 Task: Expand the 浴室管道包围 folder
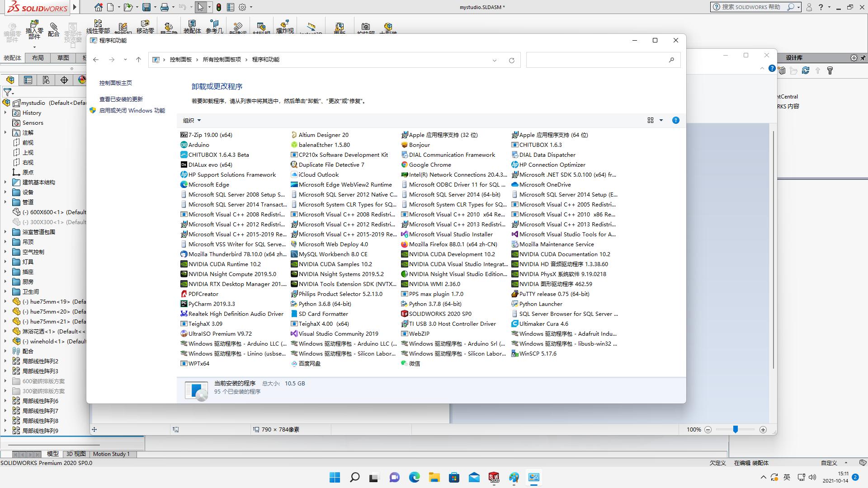tap(5, 232)
